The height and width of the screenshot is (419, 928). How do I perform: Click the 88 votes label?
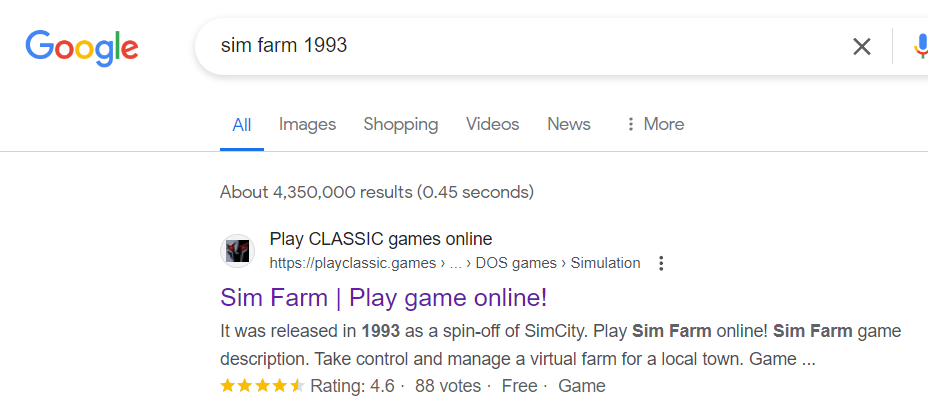pyautogui.click(x=448, y=386)
